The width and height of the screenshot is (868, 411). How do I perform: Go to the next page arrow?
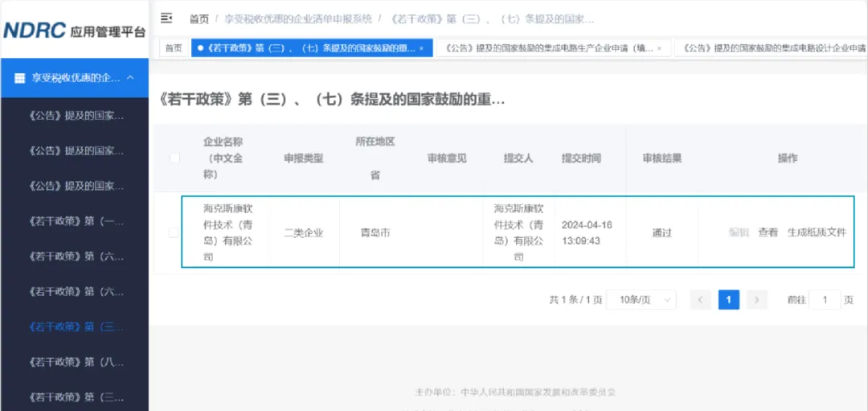click(756, 300)
